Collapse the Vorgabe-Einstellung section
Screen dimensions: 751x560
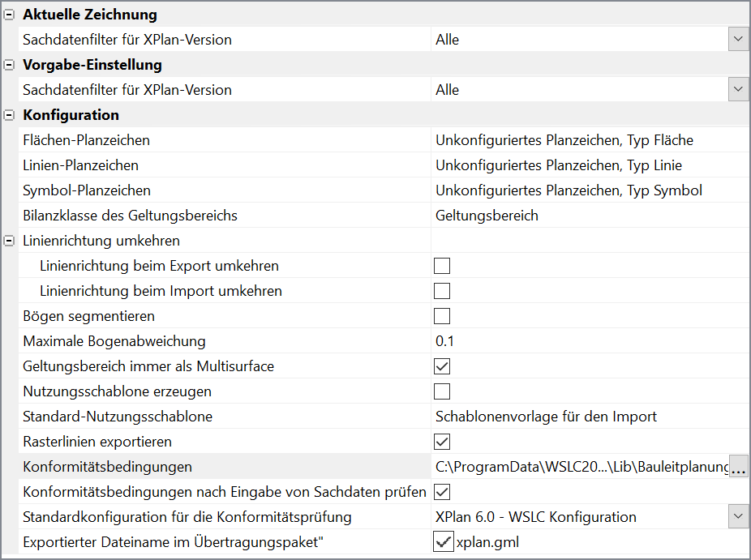(9, 65)
